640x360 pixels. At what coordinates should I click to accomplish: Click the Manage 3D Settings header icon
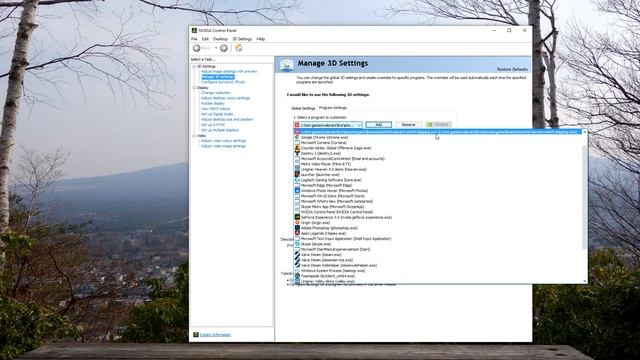[287, 65]
